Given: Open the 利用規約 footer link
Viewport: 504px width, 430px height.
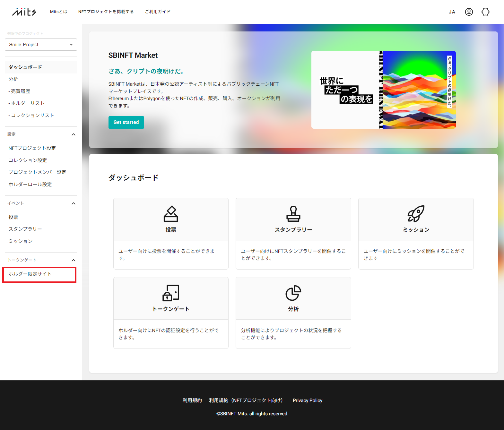Looking at the screenshot, I should pyautogui.click(x=192, y=400).
